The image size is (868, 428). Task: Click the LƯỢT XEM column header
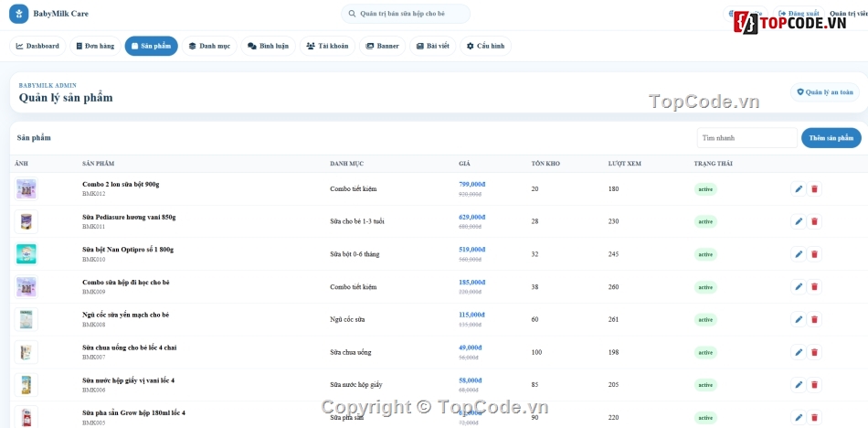624,164
